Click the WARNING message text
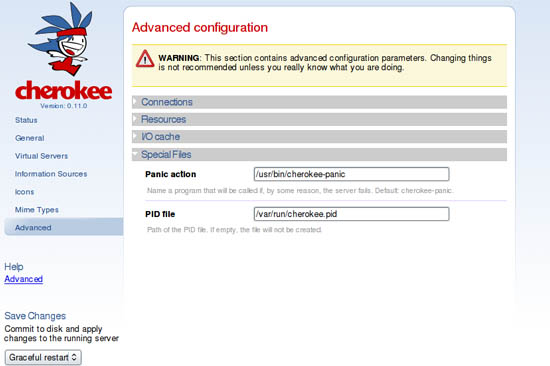Image resolution: width=550 pixels, height=366 pixels. (325, 62)
